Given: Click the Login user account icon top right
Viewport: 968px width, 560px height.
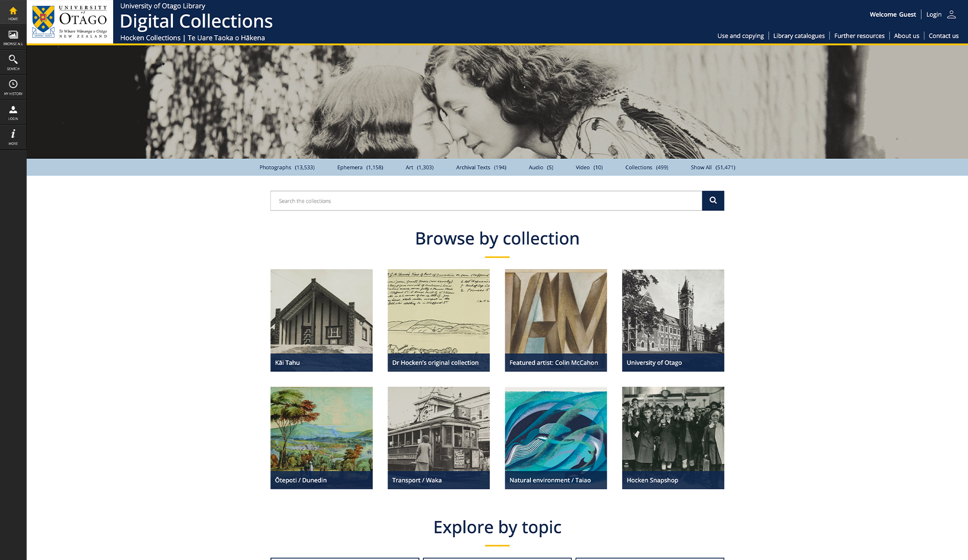Looking at the screenshot, I should click(x=952, y=11).
